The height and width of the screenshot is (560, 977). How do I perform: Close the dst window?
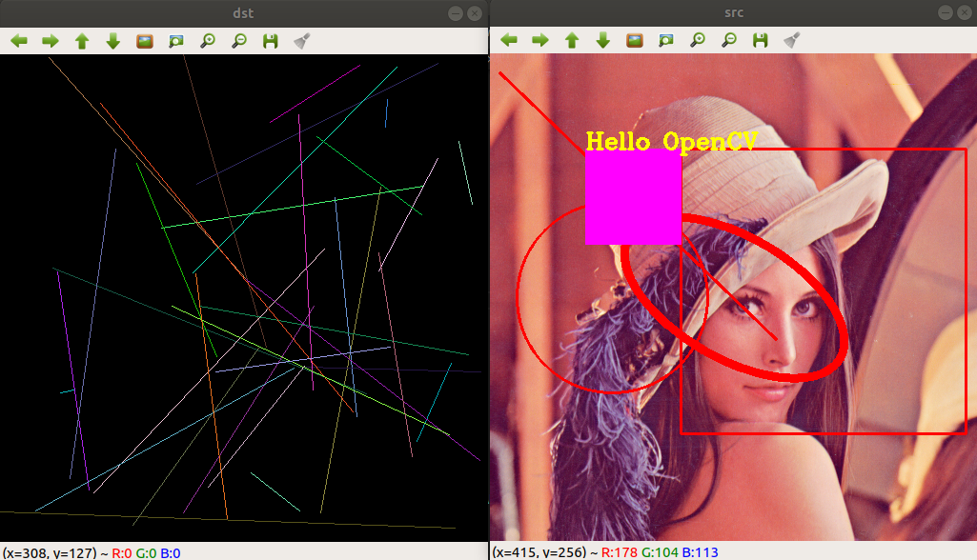tap(475, 13)
